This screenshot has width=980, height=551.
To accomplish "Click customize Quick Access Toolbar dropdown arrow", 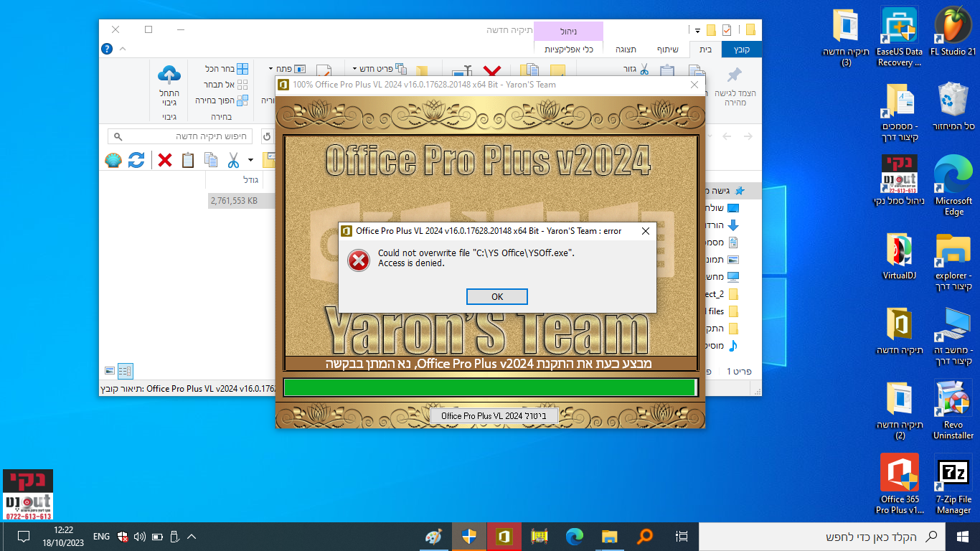I will click(697, 30).
